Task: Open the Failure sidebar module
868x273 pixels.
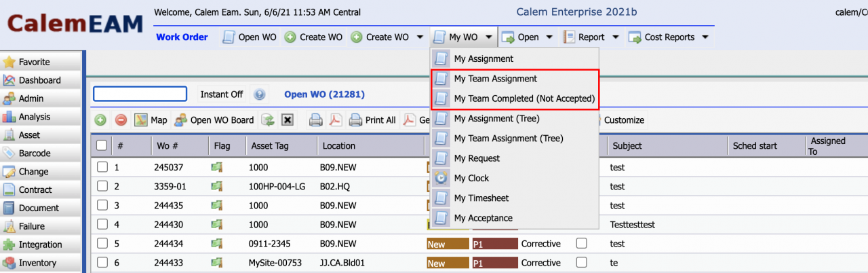Action: (x=40, y=227)
